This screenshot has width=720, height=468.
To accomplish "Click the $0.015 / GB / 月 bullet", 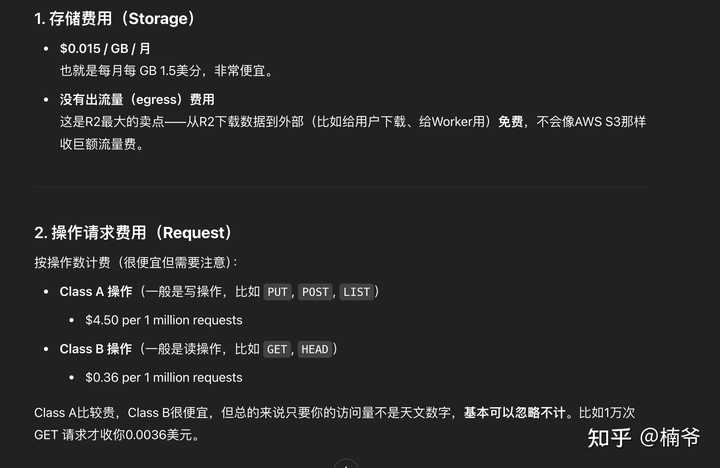I will 105,48.
